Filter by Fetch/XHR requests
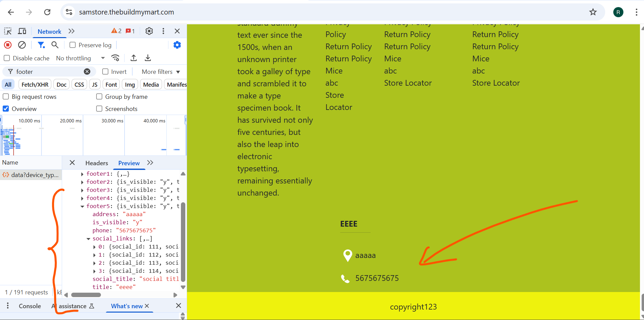644x320 pixels. [x=35, y=84]
